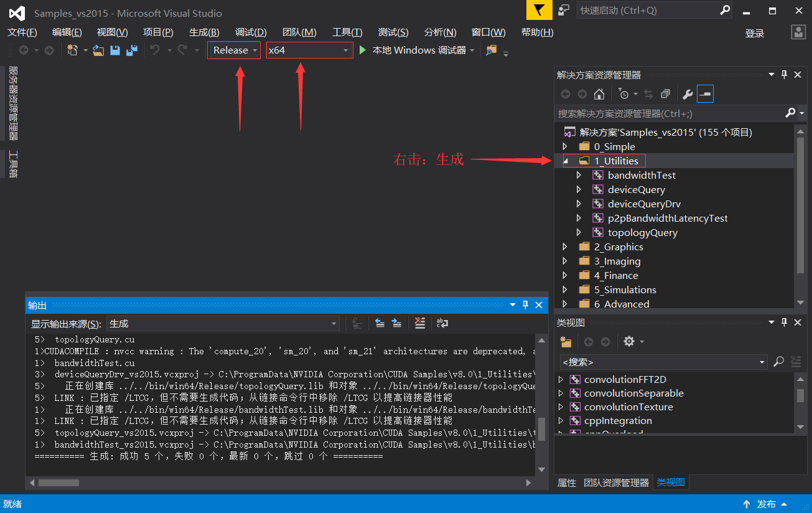Collapse the 1_Utilities folder arrow

click(566, 161)
